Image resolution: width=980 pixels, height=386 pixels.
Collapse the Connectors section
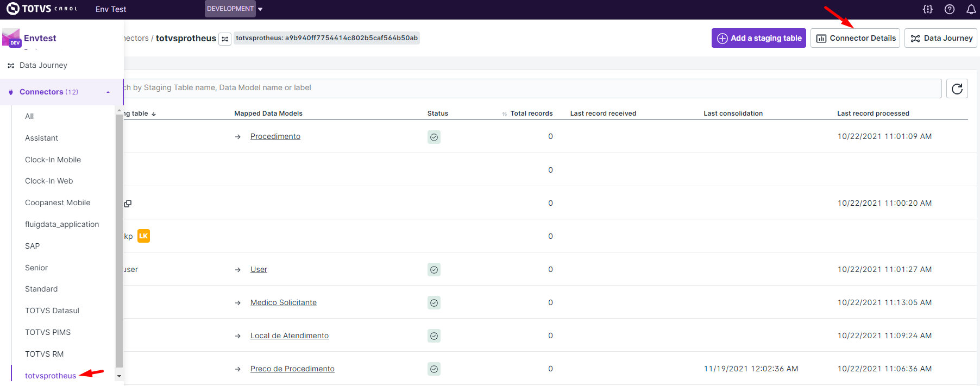tap(108, 92)
